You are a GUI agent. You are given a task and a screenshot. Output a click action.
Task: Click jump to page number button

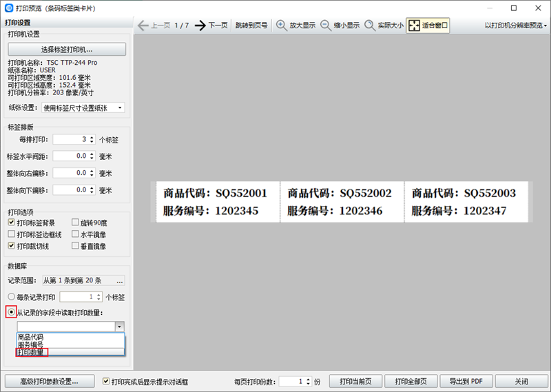[x=251, y=25]
